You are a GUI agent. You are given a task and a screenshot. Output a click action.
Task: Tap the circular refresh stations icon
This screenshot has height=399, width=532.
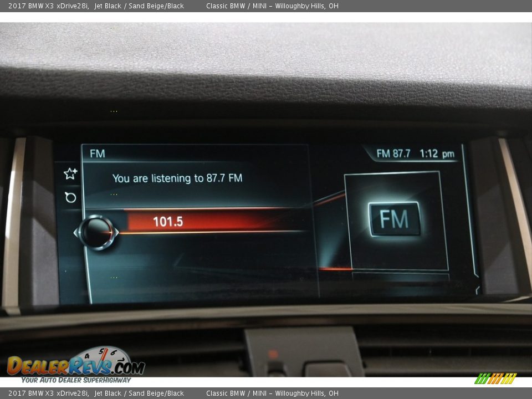tap(70, 197)
